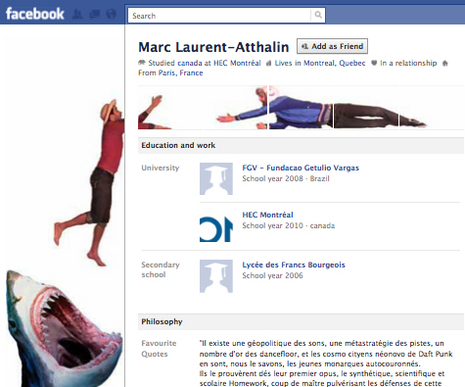Click Add as Friend button

coord(332,46)
